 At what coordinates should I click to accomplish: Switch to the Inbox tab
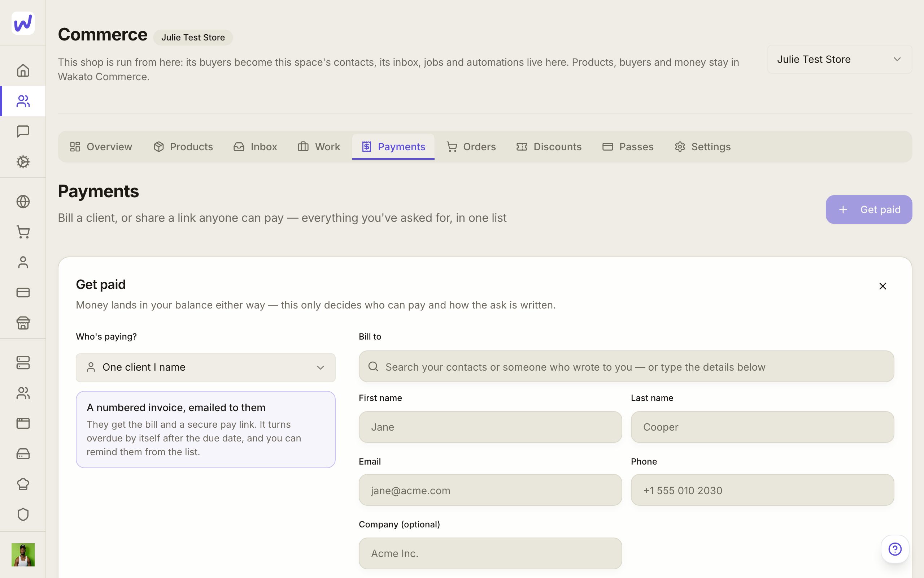click(x=255, y=147)
